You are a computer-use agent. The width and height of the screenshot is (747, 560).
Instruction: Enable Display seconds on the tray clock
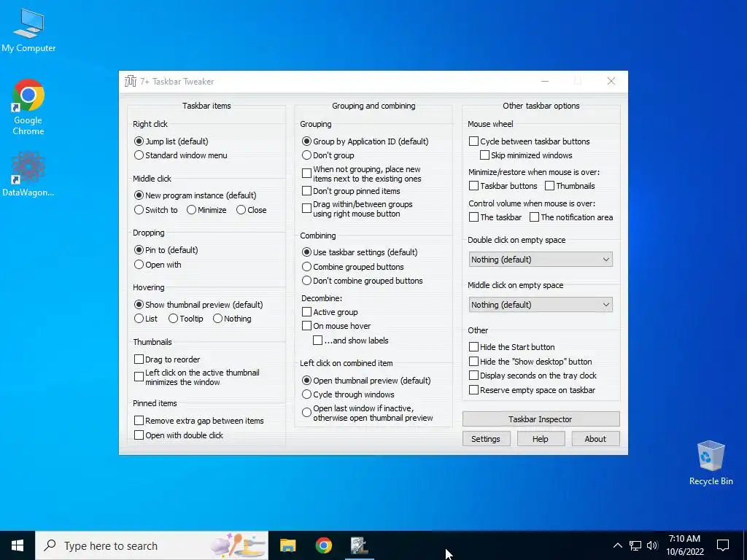click(x=533, y=376)
